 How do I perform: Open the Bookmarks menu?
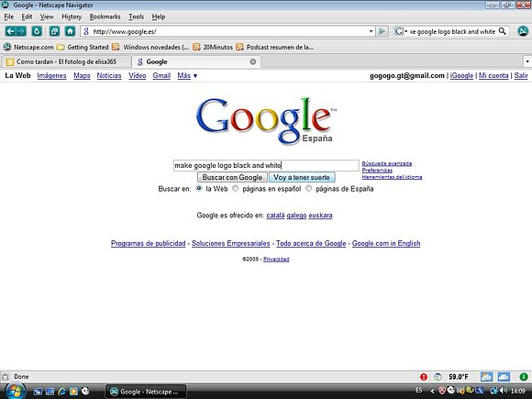(x=105, y=17)
